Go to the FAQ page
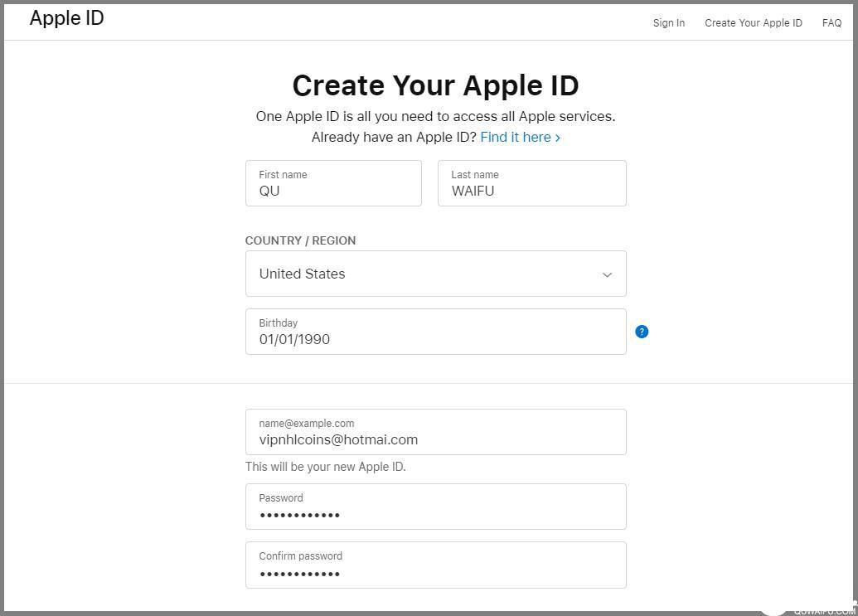Image resolution: width=858 pixels, height=616 pixels. click(831, 23)
